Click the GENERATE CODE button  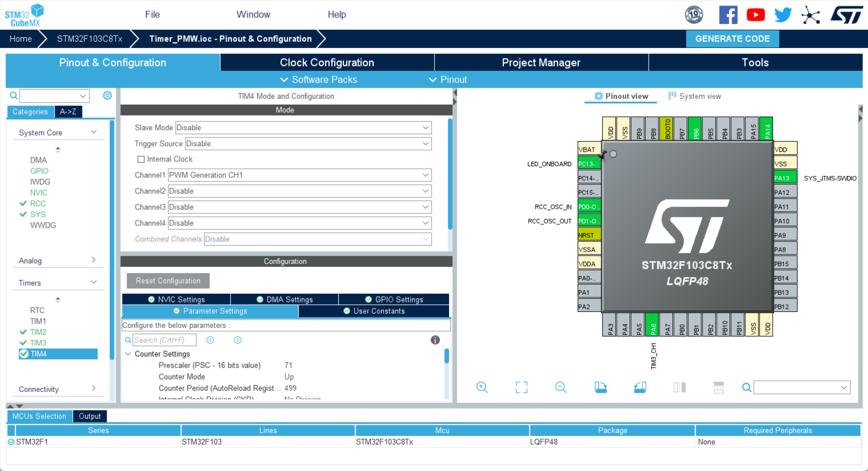tap(732, 39)
